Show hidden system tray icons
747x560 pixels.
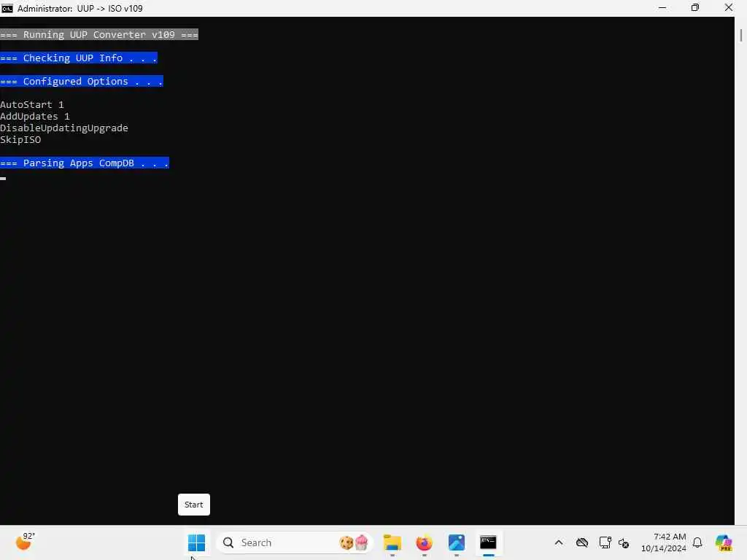pos(559,542)
